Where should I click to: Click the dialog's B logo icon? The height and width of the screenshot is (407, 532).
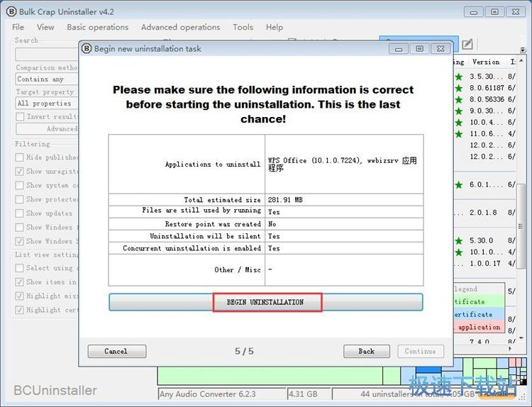pyautogui.click(x=87, y=48)
